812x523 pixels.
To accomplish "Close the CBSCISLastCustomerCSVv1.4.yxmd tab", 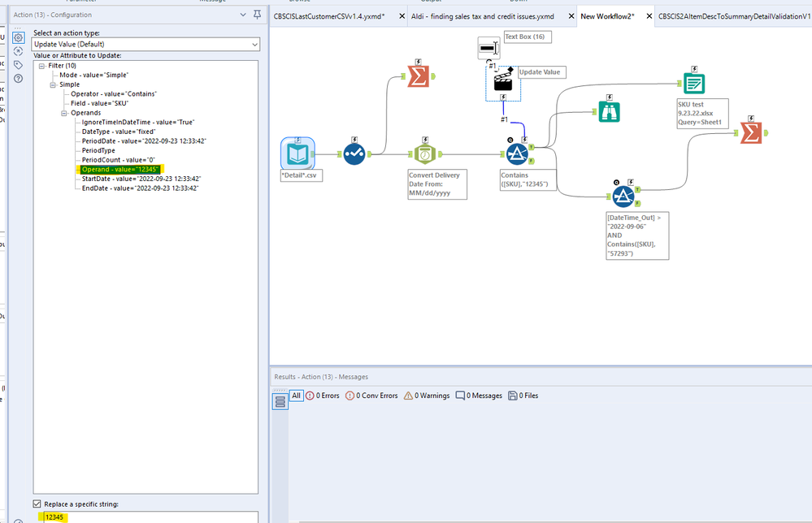I will 402,16.
